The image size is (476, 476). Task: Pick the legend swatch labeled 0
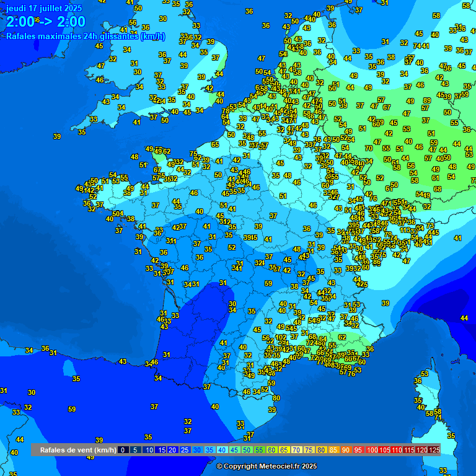pyautogui.click(x=123, y=450)
